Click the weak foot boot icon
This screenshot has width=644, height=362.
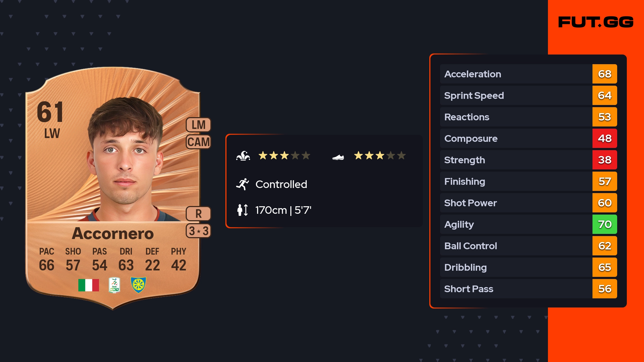coord(338,157)
